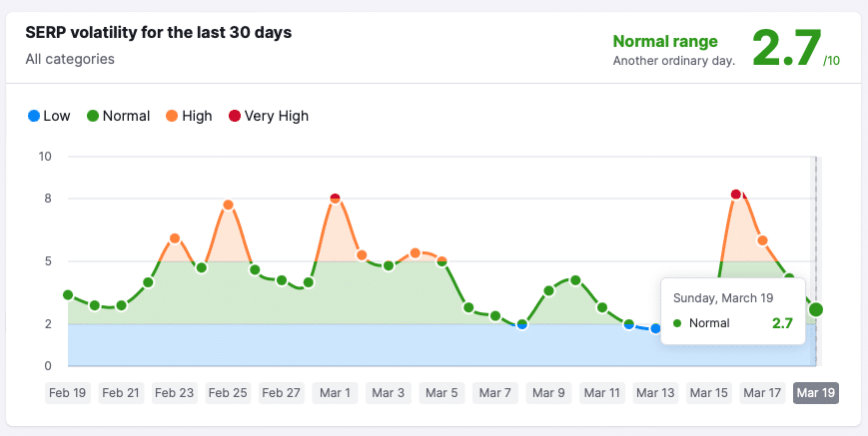This screenshot has width=868, height=436.
Task: Click the All categories subtitle
Action: pos(70,59)
